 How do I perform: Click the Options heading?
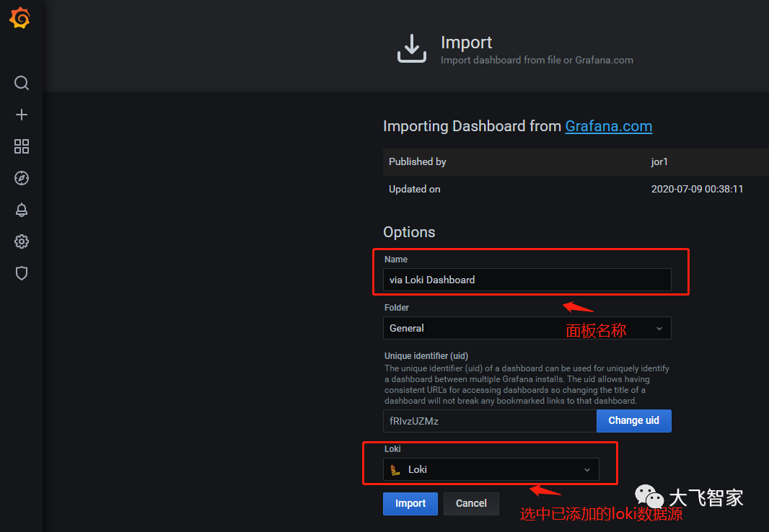coord(409,232)
